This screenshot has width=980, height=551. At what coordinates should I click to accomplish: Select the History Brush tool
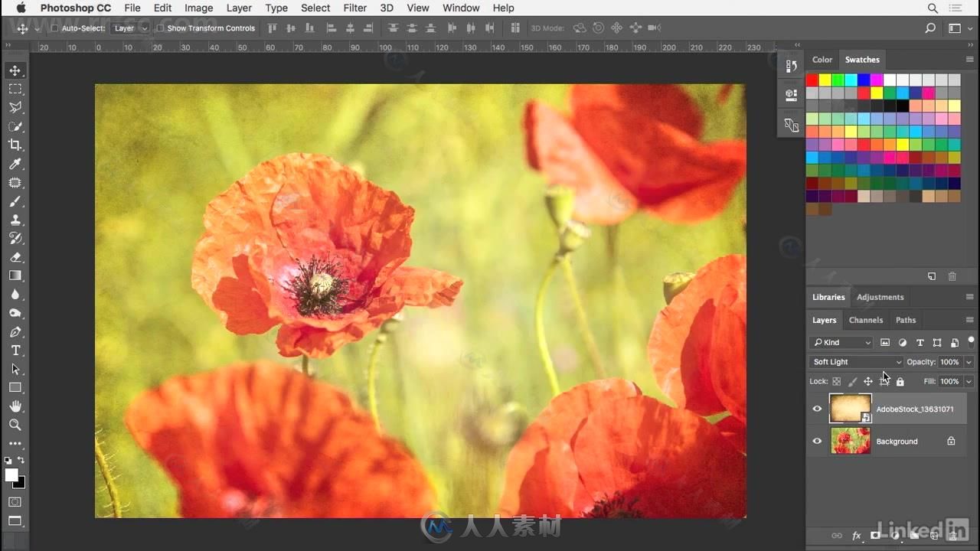[x=15, y=238]
